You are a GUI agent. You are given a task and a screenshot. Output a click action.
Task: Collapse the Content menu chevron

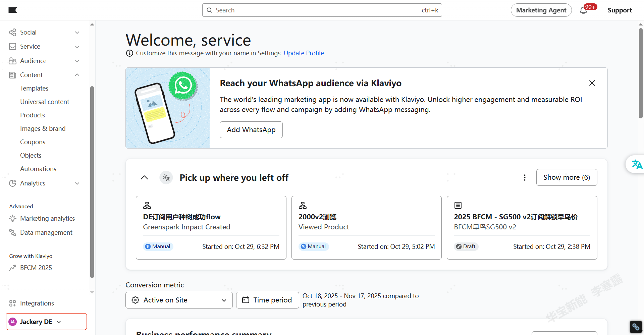(77, 75)
